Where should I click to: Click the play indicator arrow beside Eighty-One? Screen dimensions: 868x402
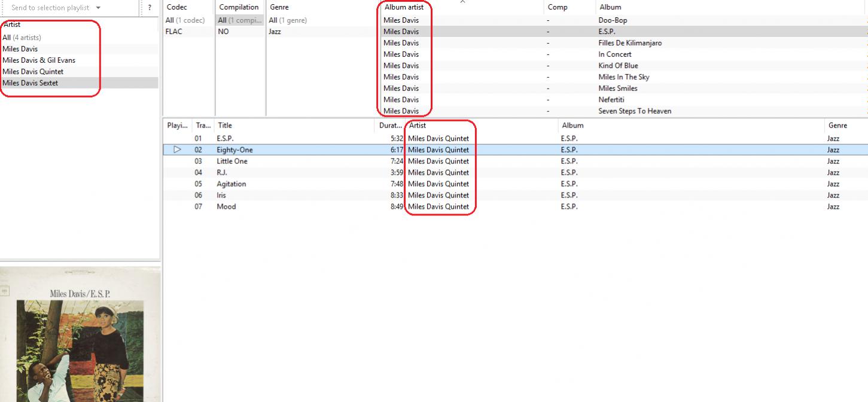pyautogui.click(x=177, y=150)
